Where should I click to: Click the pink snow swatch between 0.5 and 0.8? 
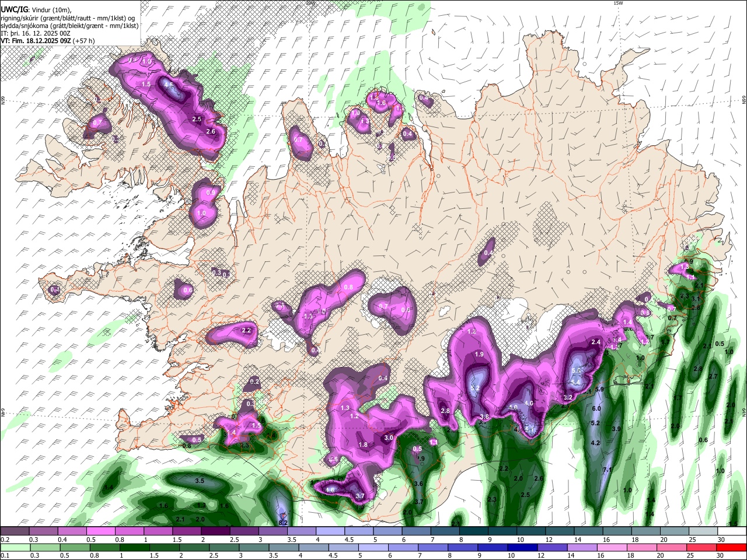click(x=100, y=531)
